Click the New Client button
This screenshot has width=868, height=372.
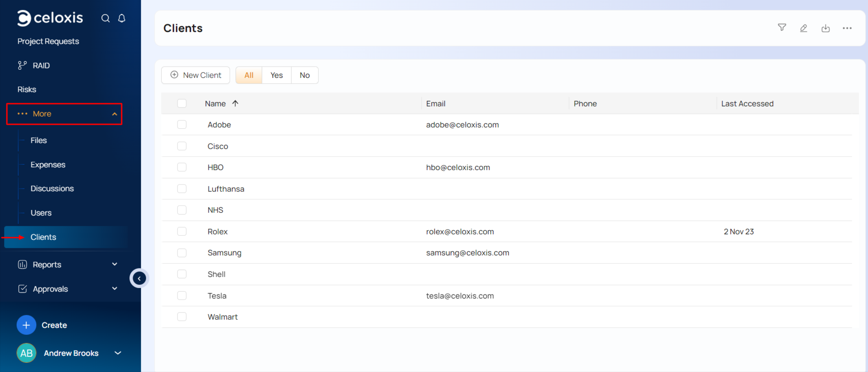coord(196,75)
